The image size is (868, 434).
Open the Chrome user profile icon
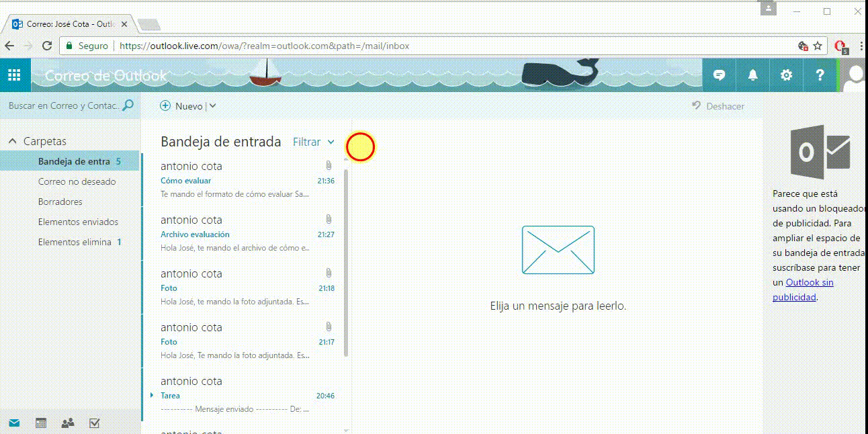769,9
